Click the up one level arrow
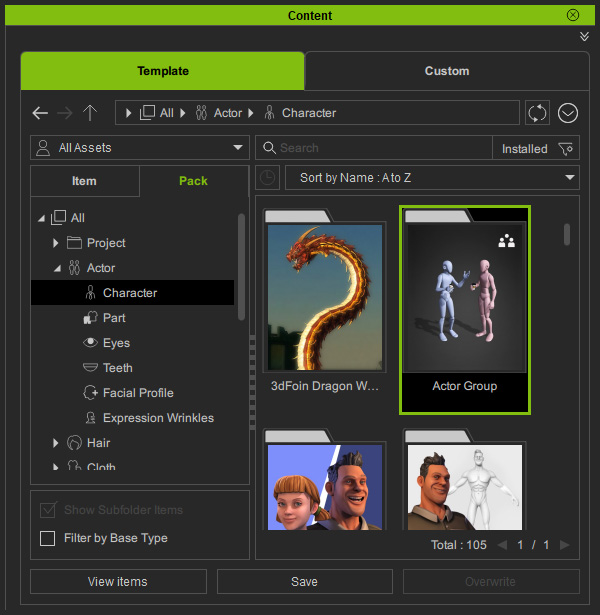This screenshot has height=615, width=600. 90,113
